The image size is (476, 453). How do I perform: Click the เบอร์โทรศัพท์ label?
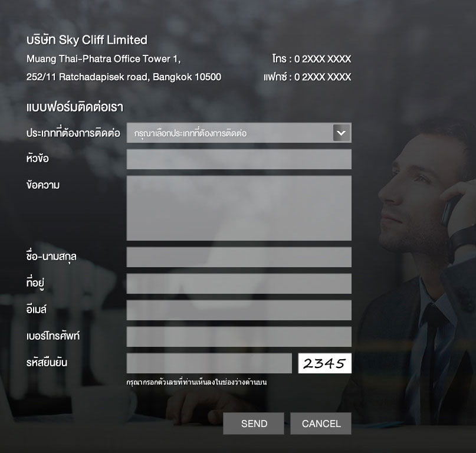pos(53,336)
